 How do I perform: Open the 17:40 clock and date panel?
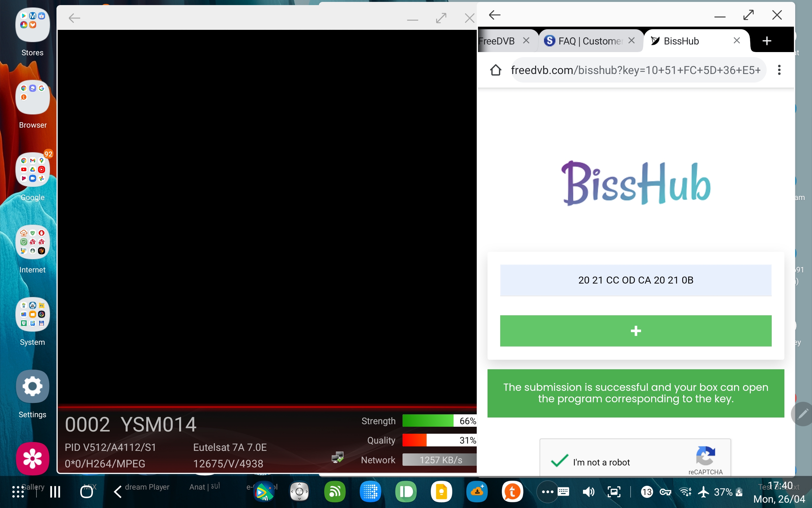point(780,492)
